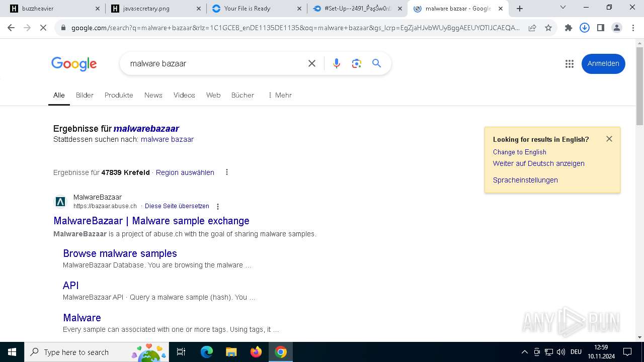Image resolution: width=644 pixels, height=362 pixels.
Task: Close the 'Looking for results in English?' box
Action: tap(609, 139)
